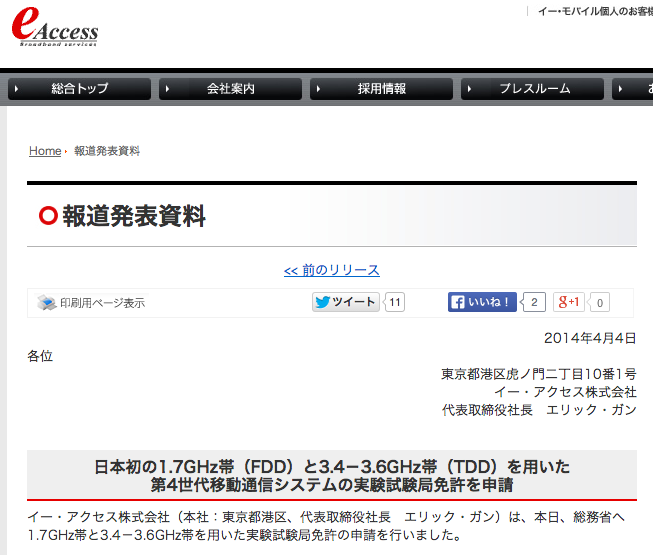Viewport: 653px width, 555px height.
Task: Click the イー・モバイル個人のお客様 header link
Action: (x=595, y=11)
